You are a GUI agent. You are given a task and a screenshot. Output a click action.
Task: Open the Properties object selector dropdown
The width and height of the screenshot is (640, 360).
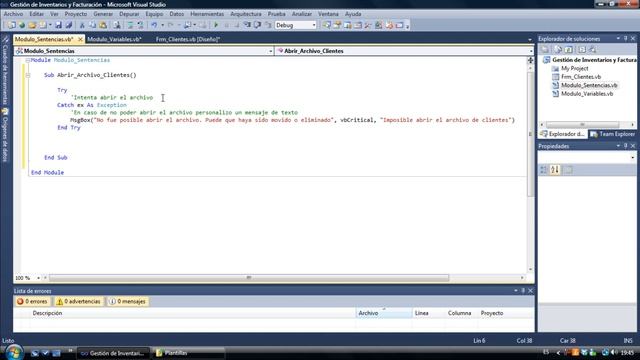[633, 158]
